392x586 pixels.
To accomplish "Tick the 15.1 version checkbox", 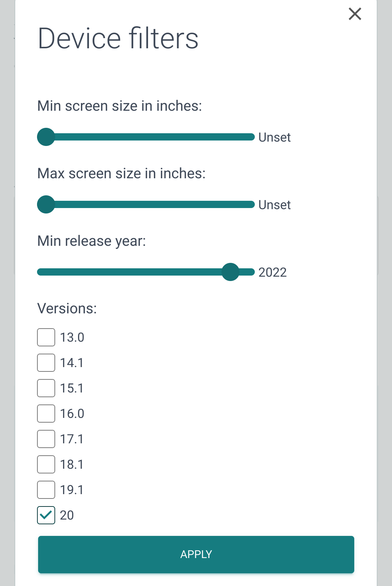I will click(x=46, y=388).
